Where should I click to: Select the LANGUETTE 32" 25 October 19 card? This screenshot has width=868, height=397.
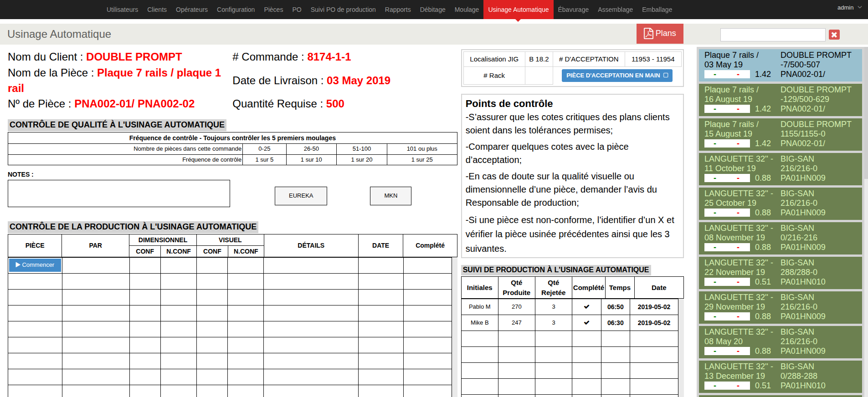[780, 203]
